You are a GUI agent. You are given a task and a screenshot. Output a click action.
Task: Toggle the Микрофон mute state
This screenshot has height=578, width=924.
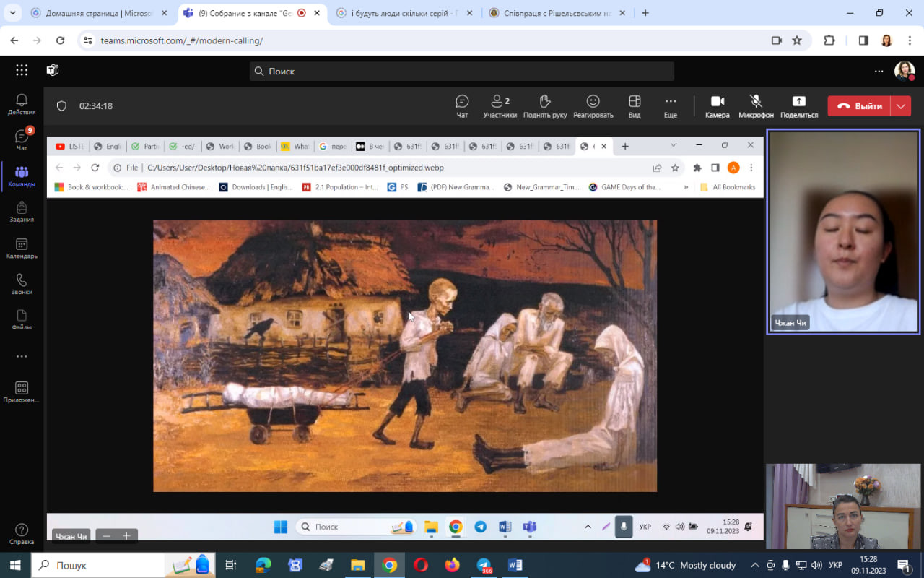[756, 106]
